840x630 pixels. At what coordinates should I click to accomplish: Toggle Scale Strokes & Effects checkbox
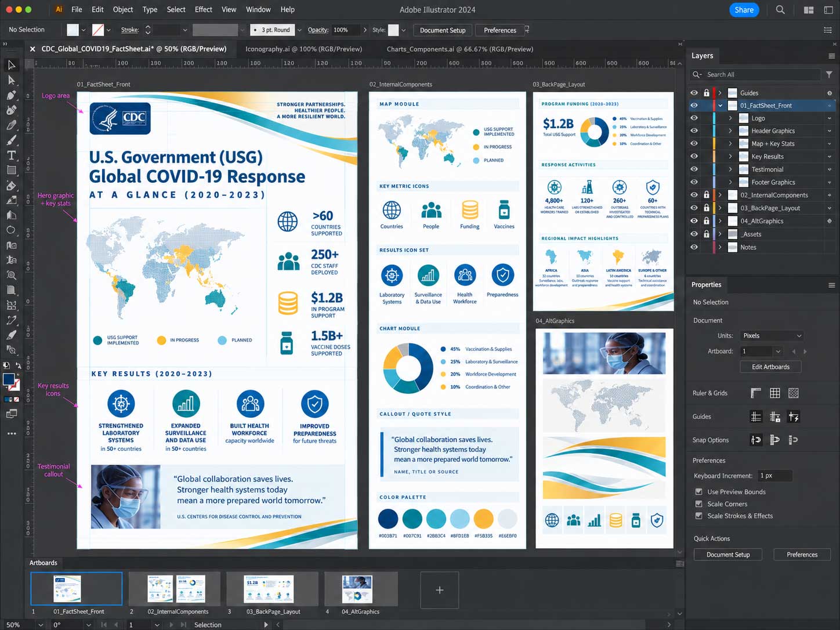click(698, 516)
